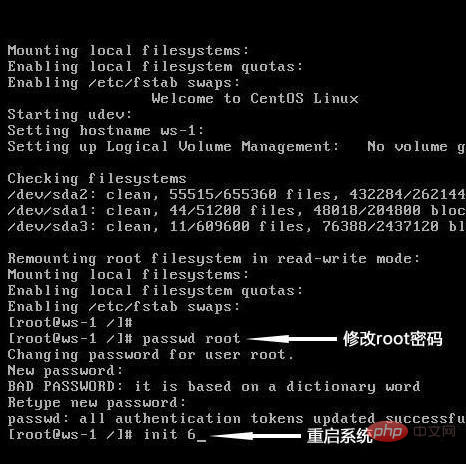Click the Retype new password prompt
Viewport: 466px width, 464px height.
click(x=97, y=403)
